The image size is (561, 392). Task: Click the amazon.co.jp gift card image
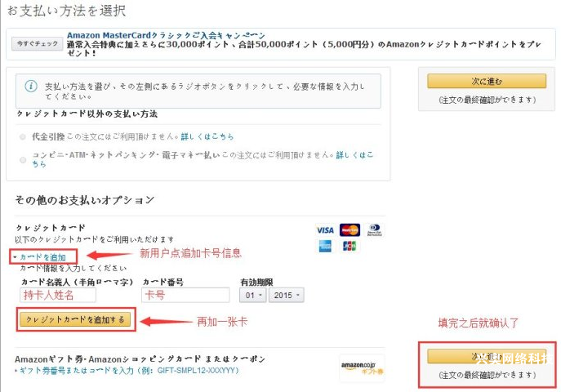(362, 367)
